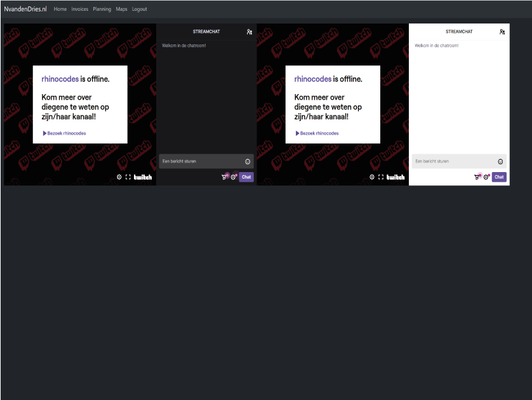This screenshot has width=532, height=400.
Task: Click 'Welkom in de chatroom!' in dark chat
Action: (x=184, y=46)
